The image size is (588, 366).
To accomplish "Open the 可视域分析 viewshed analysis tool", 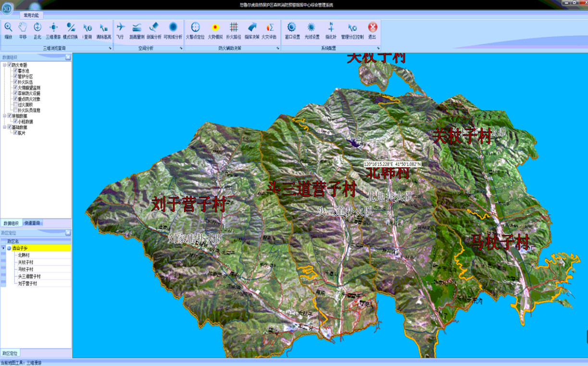I will [x=173, y=30].
